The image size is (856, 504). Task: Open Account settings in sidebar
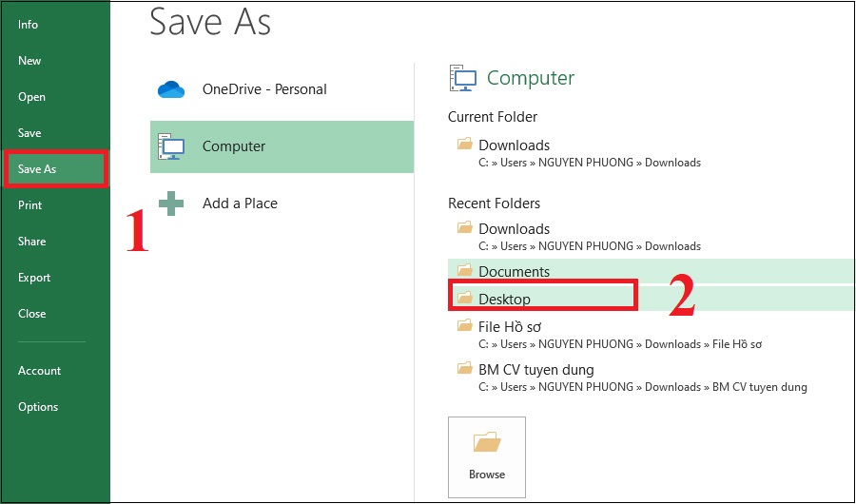click(x=39, y=371)
